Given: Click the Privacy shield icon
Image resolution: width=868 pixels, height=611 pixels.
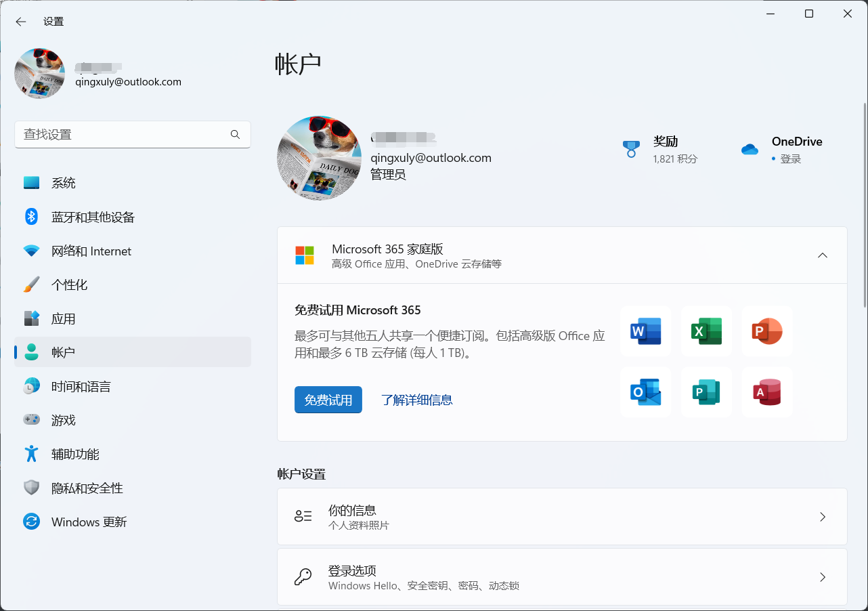Looking at the screenshot, I should (31, 488).
